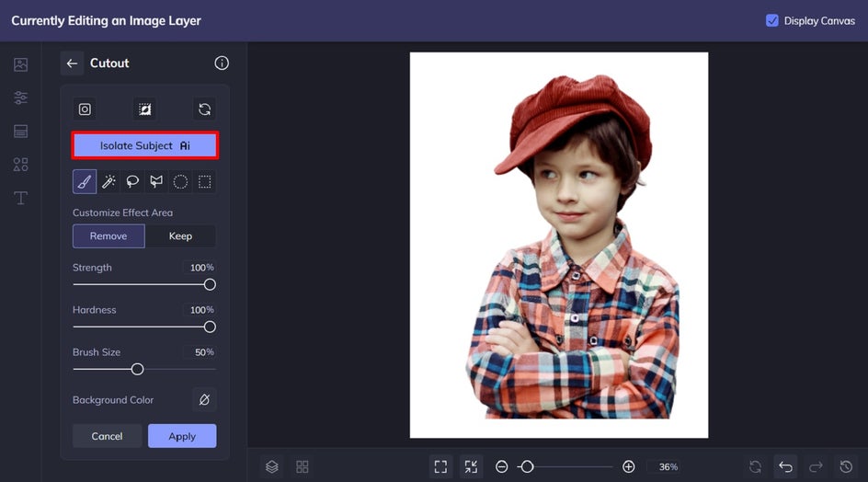Click the Apply button
This screenshot has height=482, width=868.
182,436
